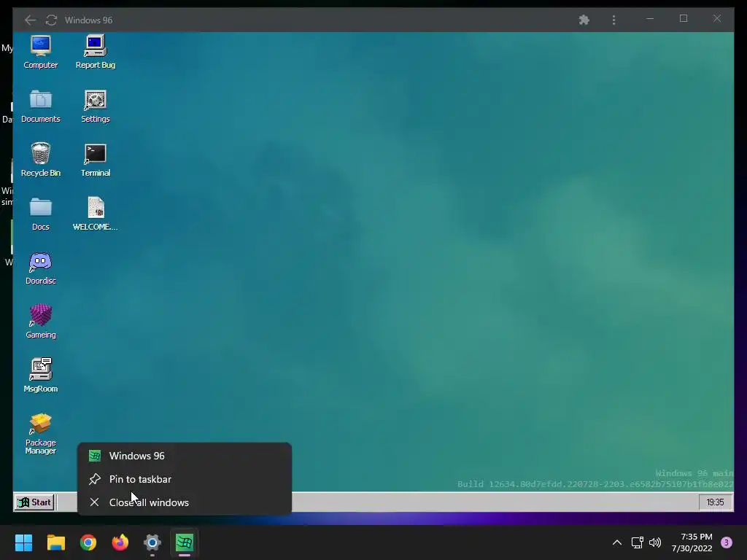Minimize the Windows 96 app window

pos(650,19)
